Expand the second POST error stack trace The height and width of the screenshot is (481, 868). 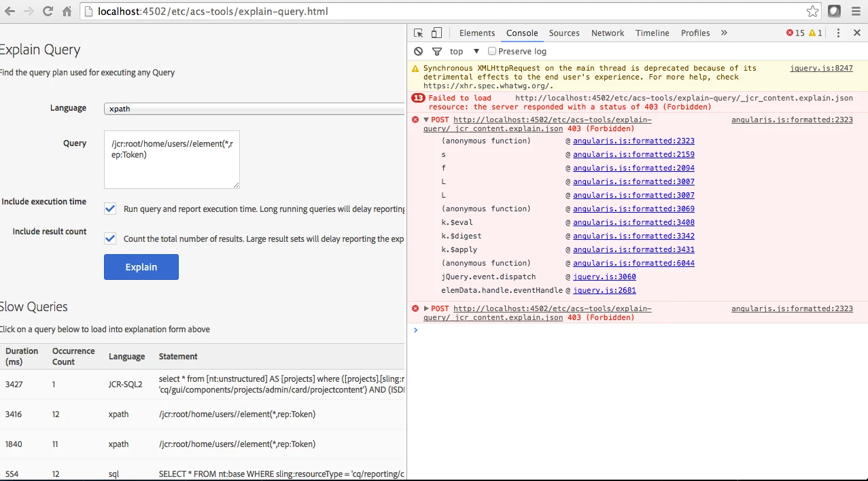coord(426,308)
